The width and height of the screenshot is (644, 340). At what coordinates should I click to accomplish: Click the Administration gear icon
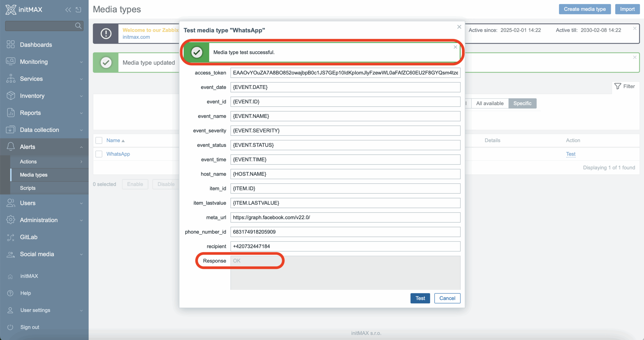click(11, 220)
